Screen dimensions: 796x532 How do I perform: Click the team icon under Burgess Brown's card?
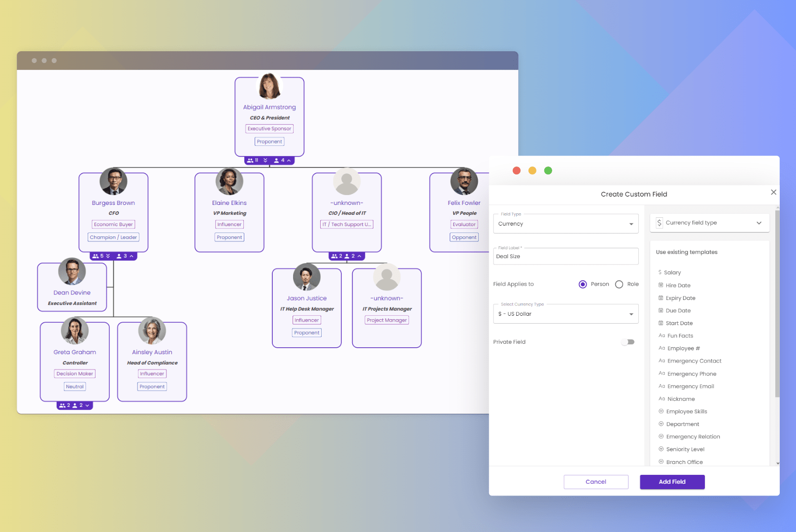coord(95,256)
